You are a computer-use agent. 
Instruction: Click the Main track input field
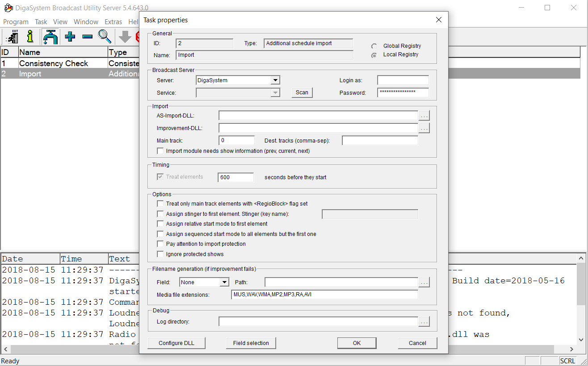(236, 141)
